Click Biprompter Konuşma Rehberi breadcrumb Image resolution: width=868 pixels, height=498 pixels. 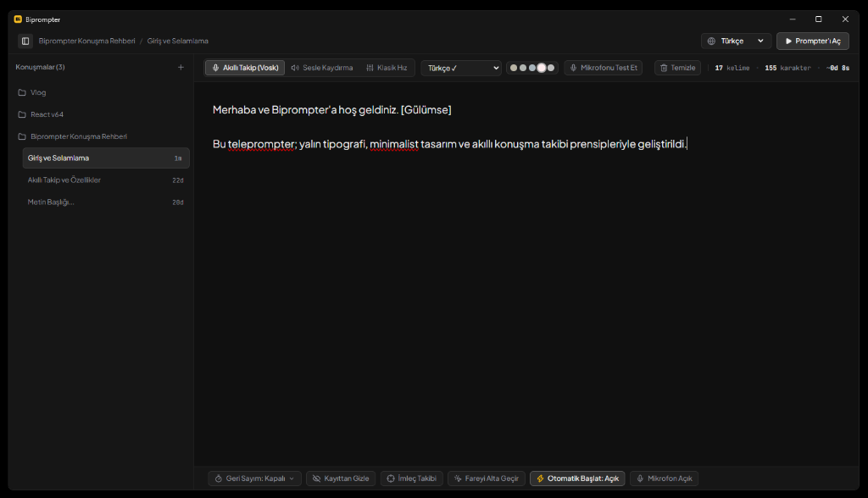87,41
